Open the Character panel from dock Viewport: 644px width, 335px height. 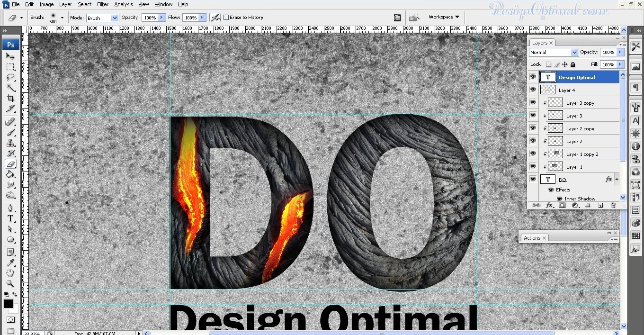tap(635, 121)
